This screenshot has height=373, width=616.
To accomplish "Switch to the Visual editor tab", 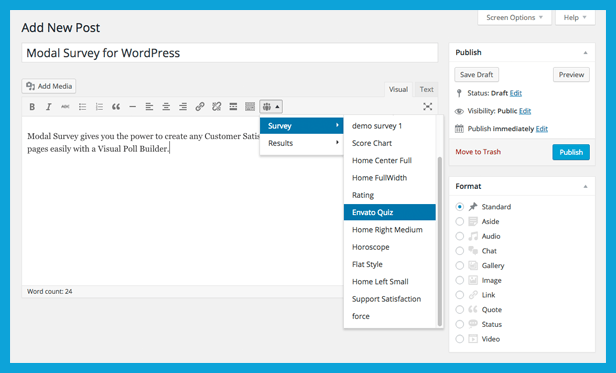I will 398,89.
